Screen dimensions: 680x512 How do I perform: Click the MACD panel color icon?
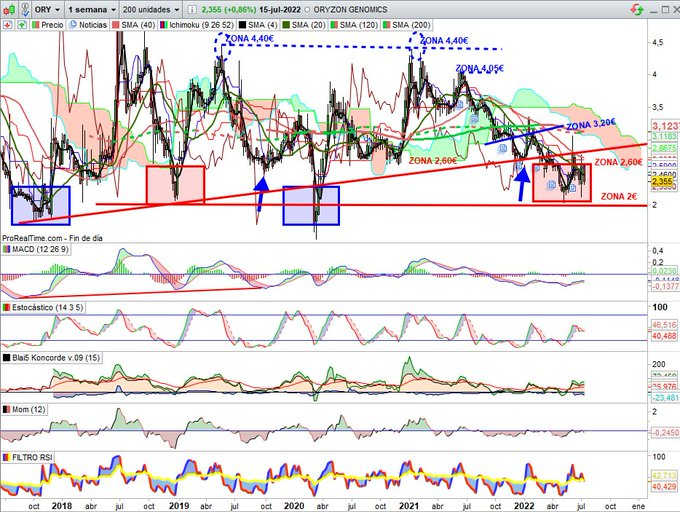tap(7, 249)
